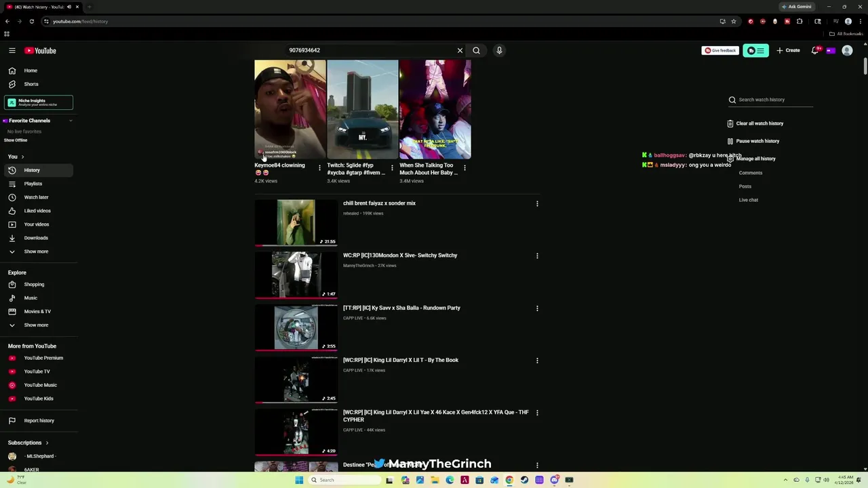Viewport: 868px width, 488px height.
Task: Open YouTube TV link
Action: point(39,371)
